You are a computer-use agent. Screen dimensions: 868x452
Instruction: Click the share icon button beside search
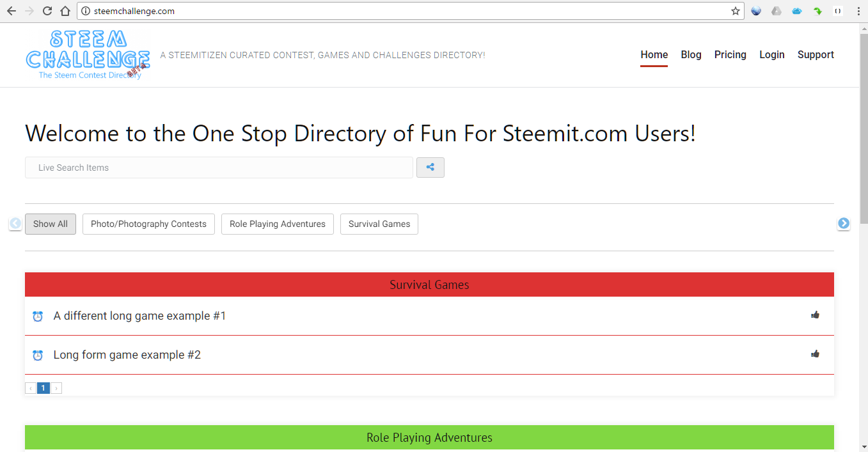pos(430,168)
